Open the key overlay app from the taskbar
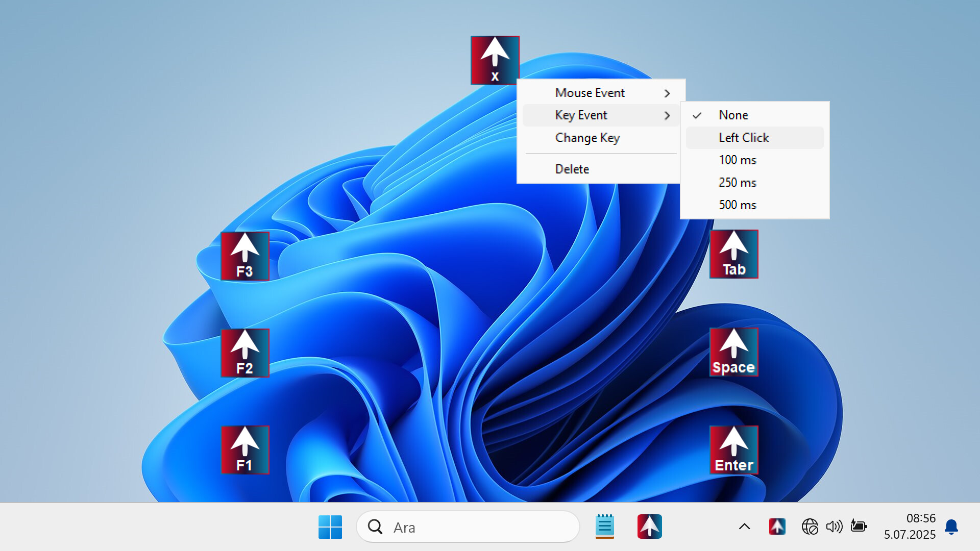Image resolution: width=980 pixels, height=551 pixels. (648, 527)
